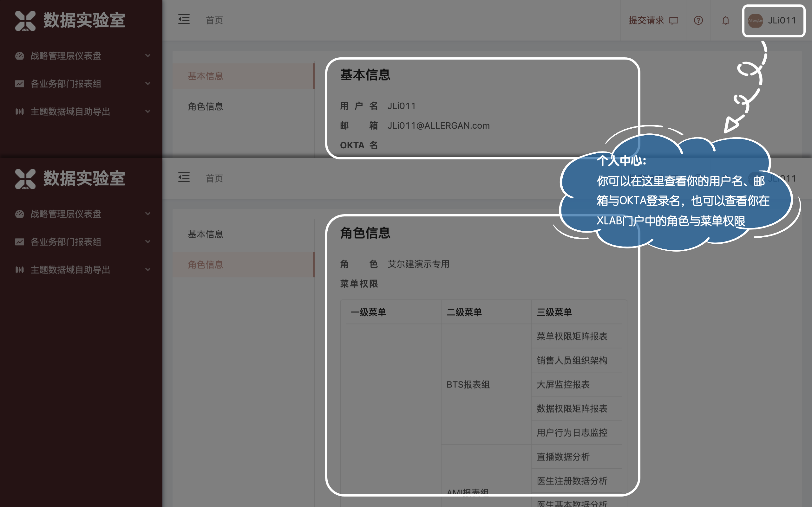Switch to the unselected 角色信息 tab
The width and height of the screenshot is (812, 507).
pyautogui.click(x=205, y=107)
